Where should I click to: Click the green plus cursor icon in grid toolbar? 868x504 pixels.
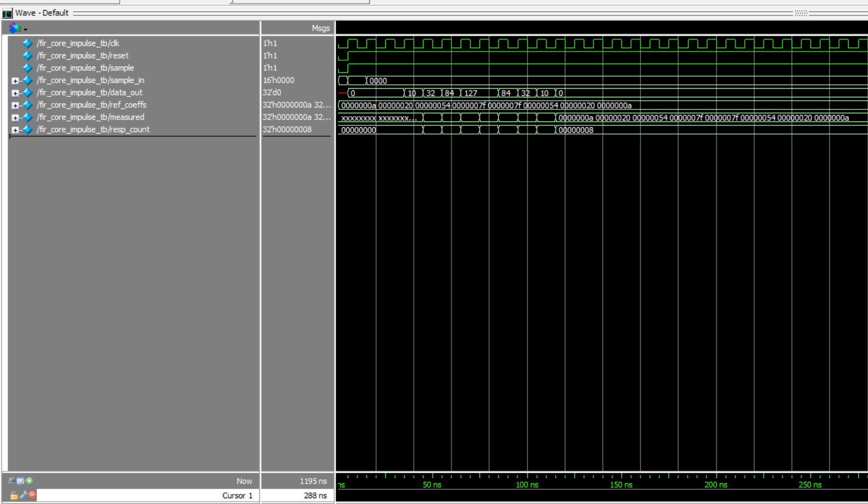click(29, 481)
